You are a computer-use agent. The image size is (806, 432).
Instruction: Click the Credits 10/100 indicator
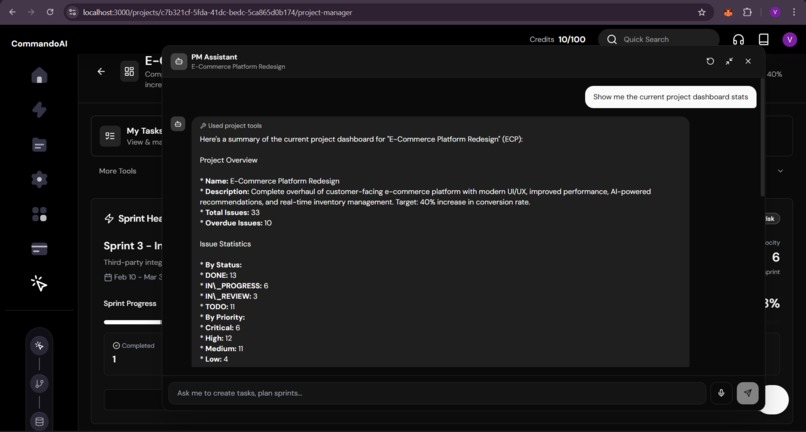coord(557,40)
